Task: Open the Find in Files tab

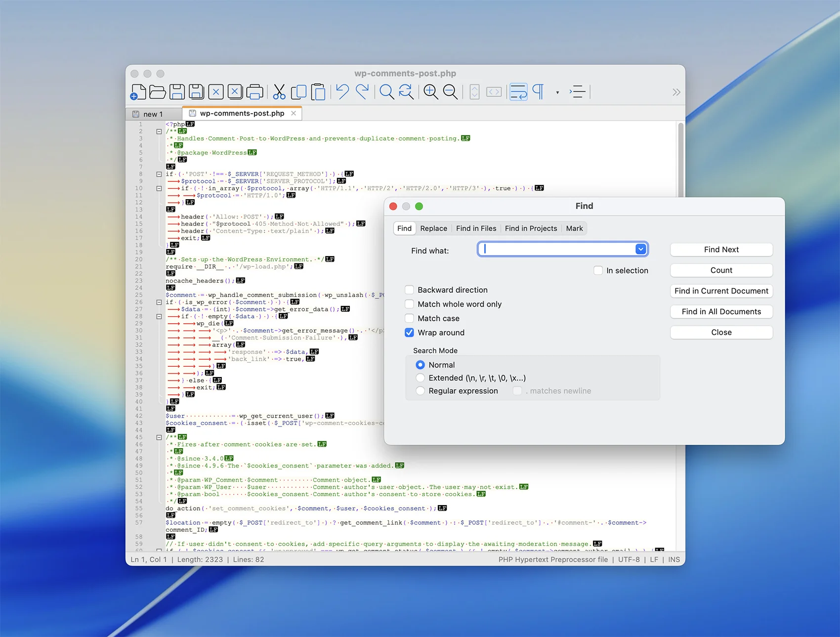Action: click(x=476, y=228)
